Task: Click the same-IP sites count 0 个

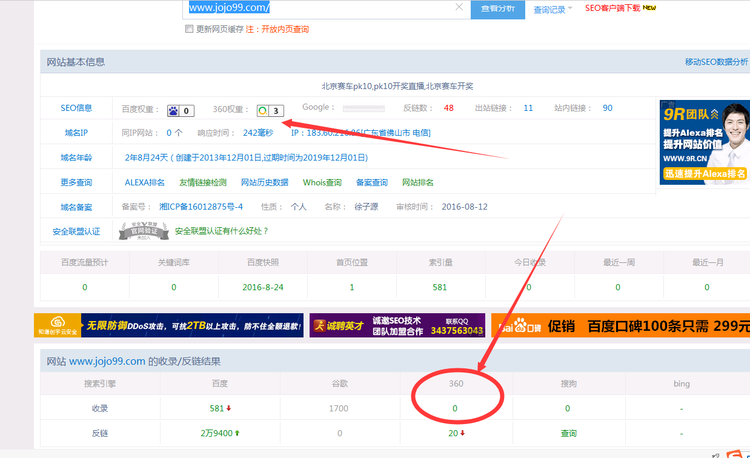Action: pos(174,133)
